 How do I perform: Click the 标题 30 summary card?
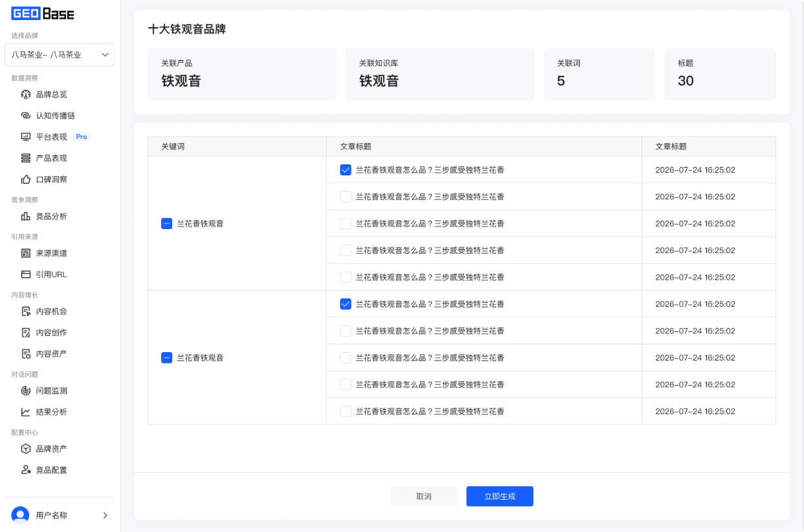720,74
